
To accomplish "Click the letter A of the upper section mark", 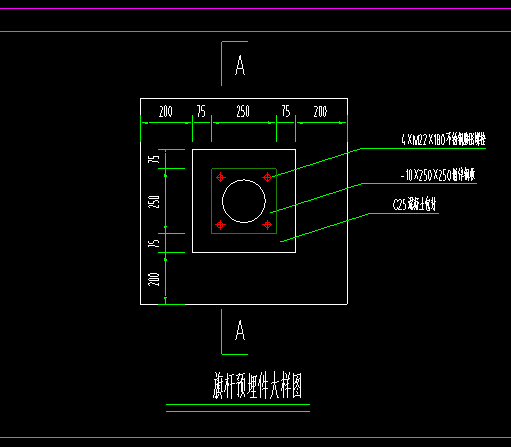I will click(x=240, y=65).
